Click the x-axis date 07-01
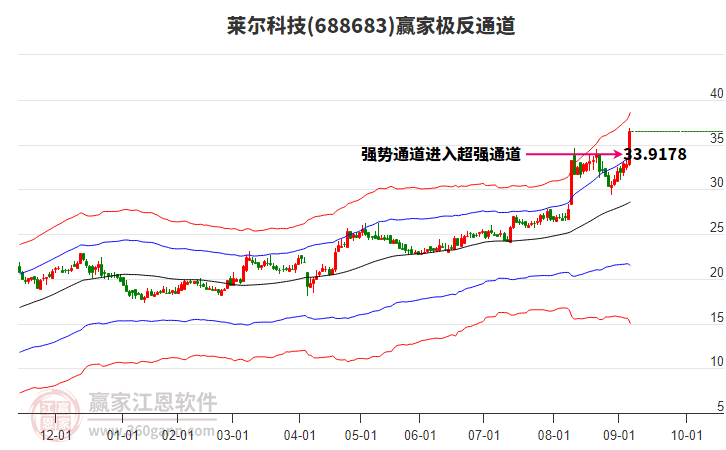This screenshot has height=450, width=726. [484, 436]
